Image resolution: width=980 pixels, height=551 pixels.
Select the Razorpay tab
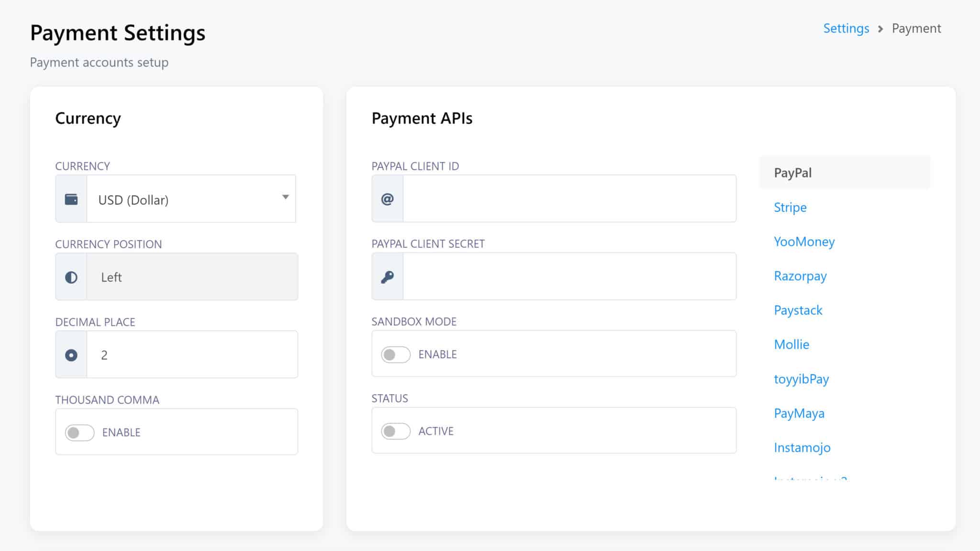(800, 276)
